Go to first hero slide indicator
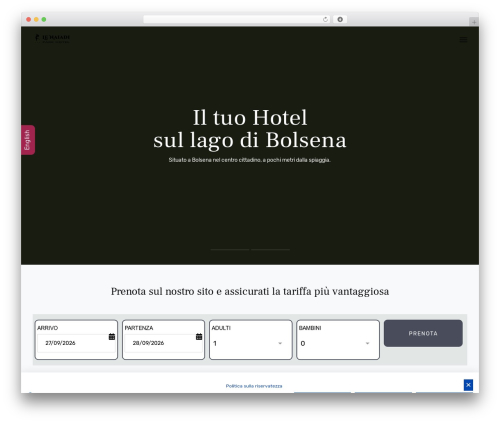The width and height of the screenshot is (500, 423). pos(230,249)
